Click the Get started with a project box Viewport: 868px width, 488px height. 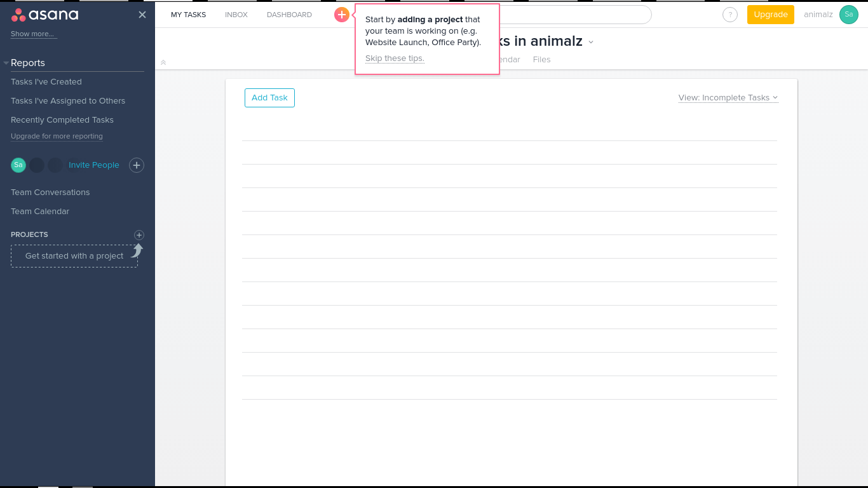pos(74,256)
